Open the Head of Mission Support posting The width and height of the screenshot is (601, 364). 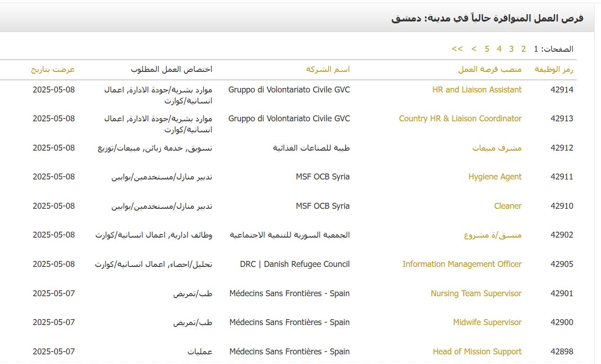477,352
